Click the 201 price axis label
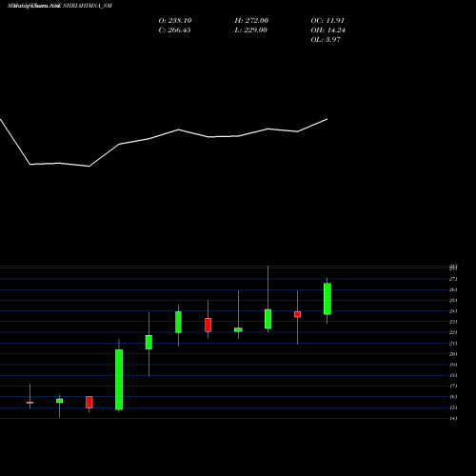This screenshot has width=476, height=476. point(453,354)
